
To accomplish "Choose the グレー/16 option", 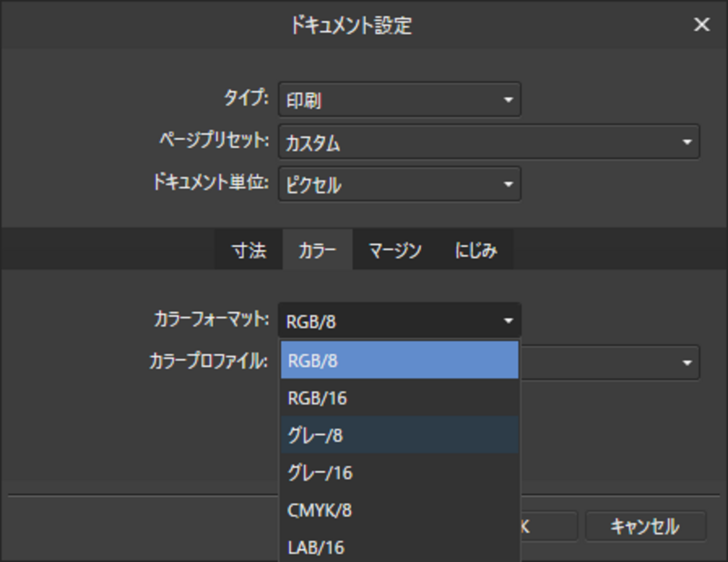I will pos(399,472).
